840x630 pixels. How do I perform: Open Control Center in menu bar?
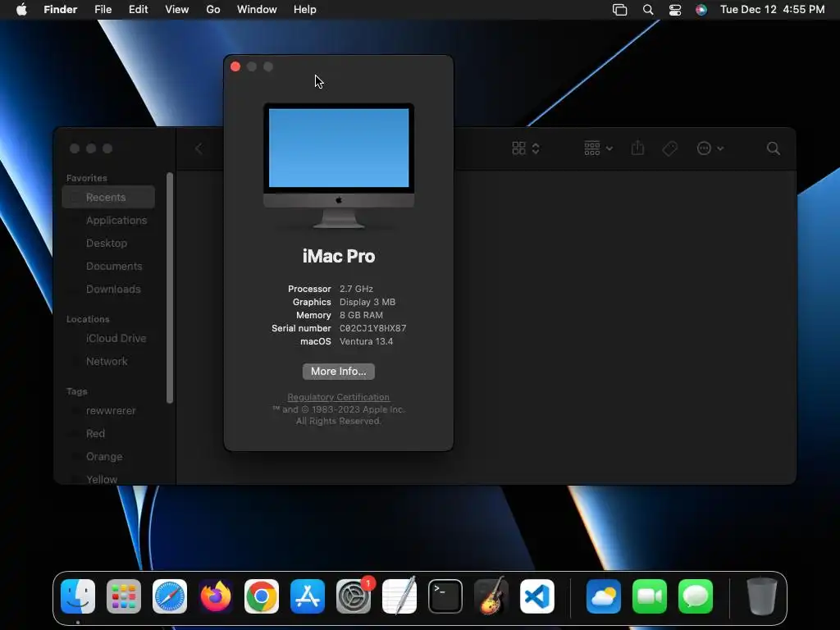point(675,10)
